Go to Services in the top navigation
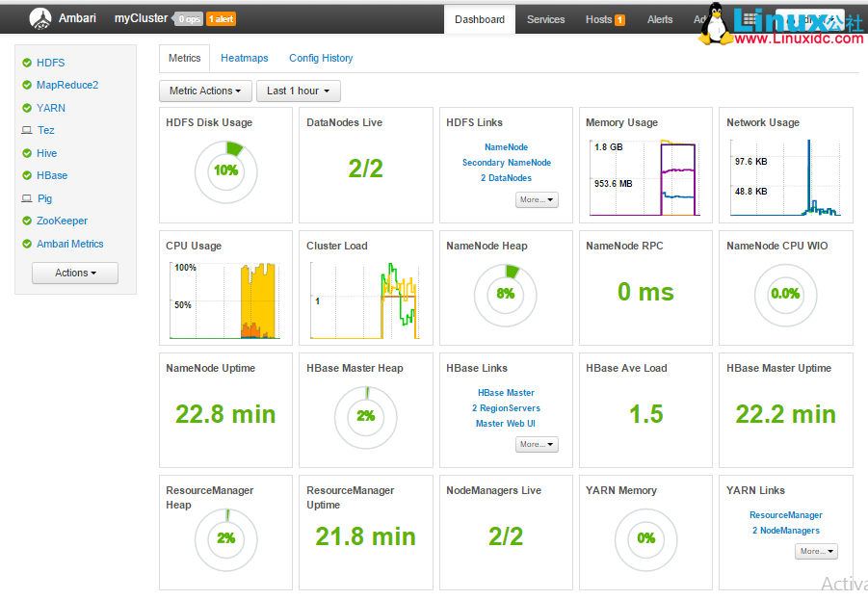 (x=545, y=19)
